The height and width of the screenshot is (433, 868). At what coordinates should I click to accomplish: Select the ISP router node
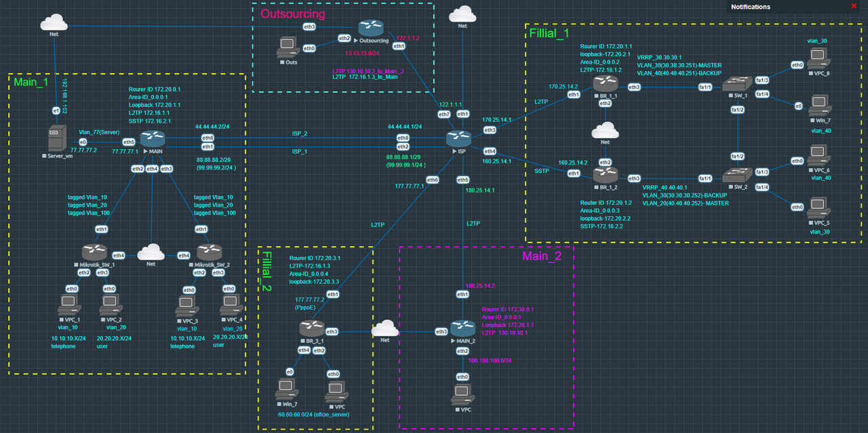(459, 139)
